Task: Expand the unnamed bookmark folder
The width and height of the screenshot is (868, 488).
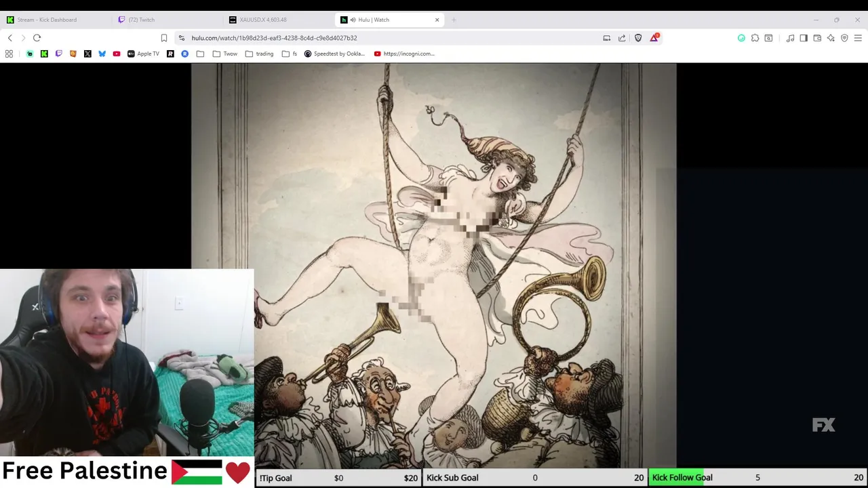Action: (x=200, y=54)
